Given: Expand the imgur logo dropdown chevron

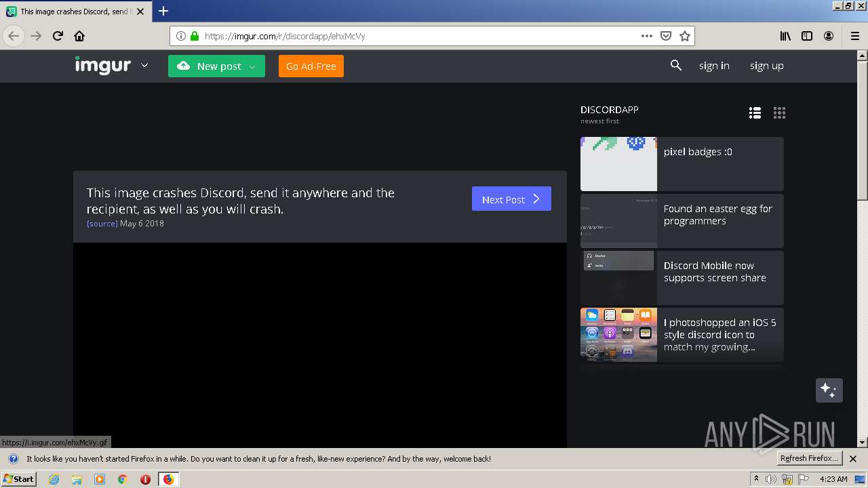Looking at the screenshot, I should (144, 66).
